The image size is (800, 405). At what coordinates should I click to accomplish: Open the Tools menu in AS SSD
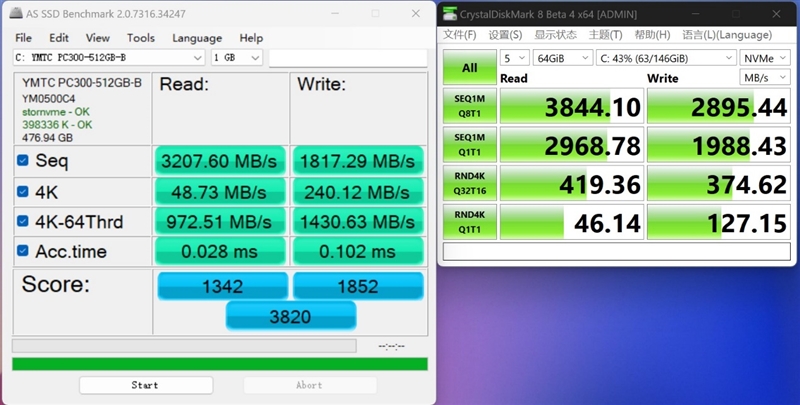(x=141, y=38)
